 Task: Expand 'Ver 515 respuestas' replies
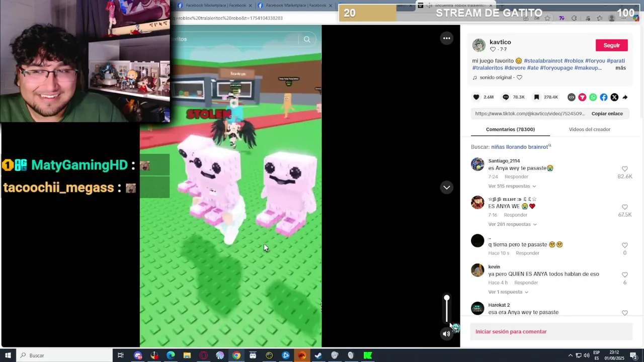click(x=512, y=186)
